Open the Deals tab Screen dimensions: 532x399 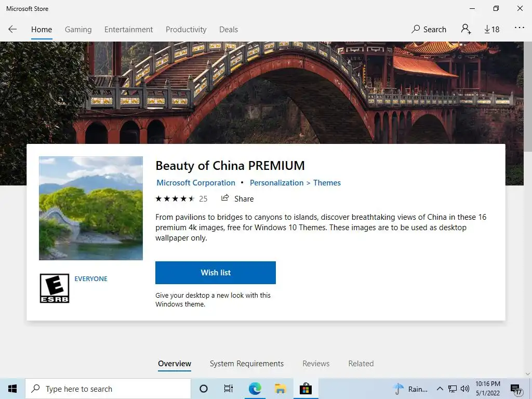tap(229, 30)
